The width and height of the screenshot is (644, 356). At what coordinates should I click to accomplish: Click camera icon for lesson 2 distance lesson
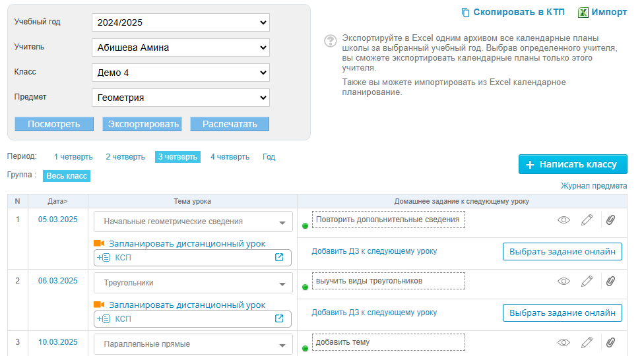100,305
